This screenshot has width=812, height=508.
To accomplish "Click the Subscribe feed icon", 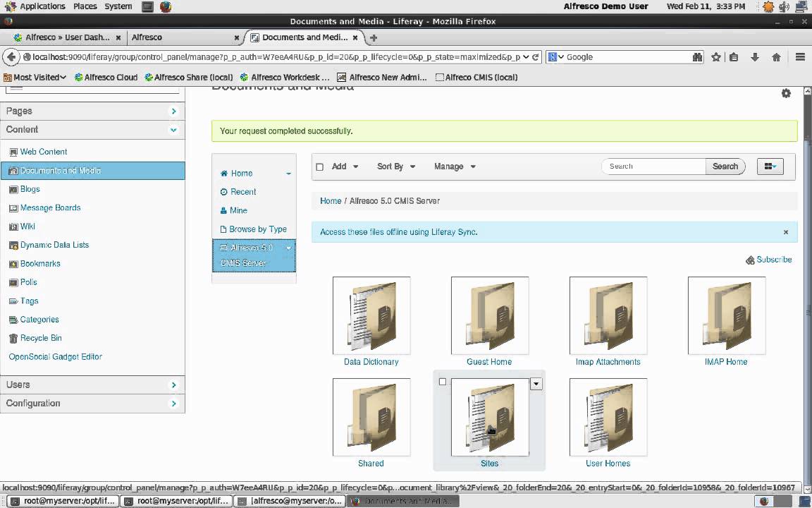I will tap(750, 260).
